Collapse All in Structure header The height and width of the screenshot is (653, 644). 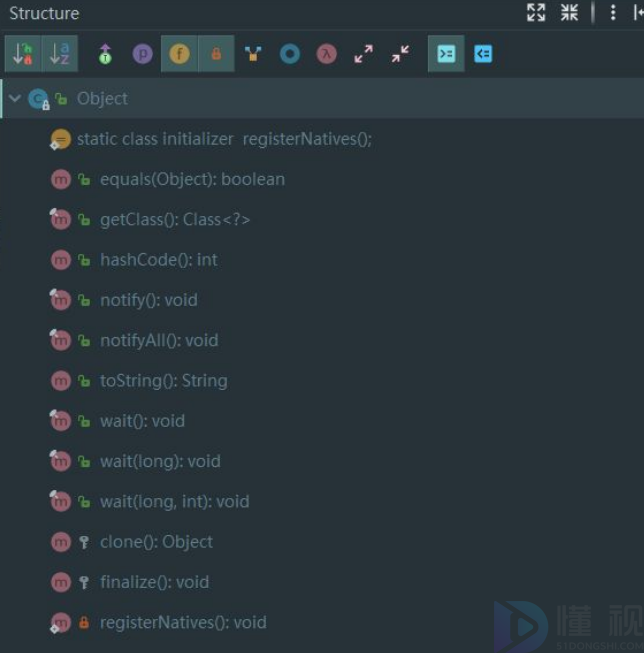[569, 12]
